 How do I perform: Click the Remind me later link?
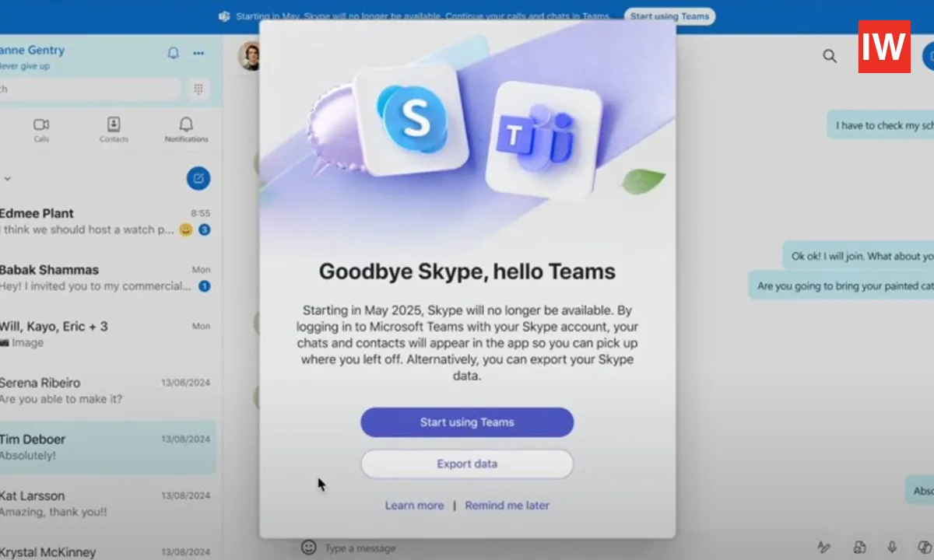507,506
